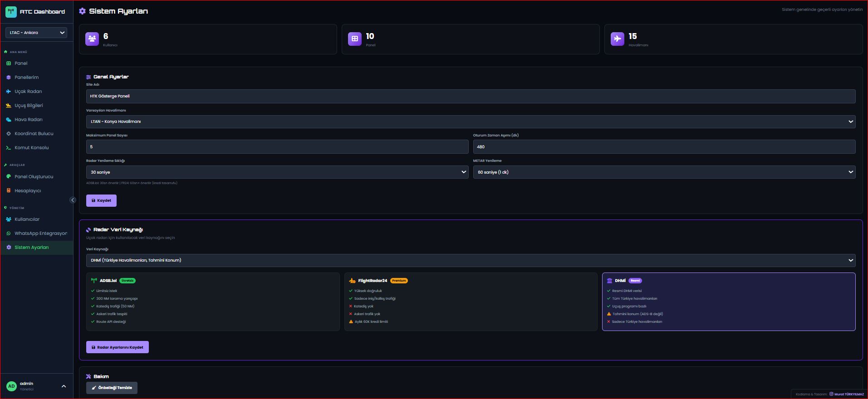The height and width of the screenshot is (399, 868).
Task: Click the Komut Konsolu terminal icon
Action: [9, 148]
